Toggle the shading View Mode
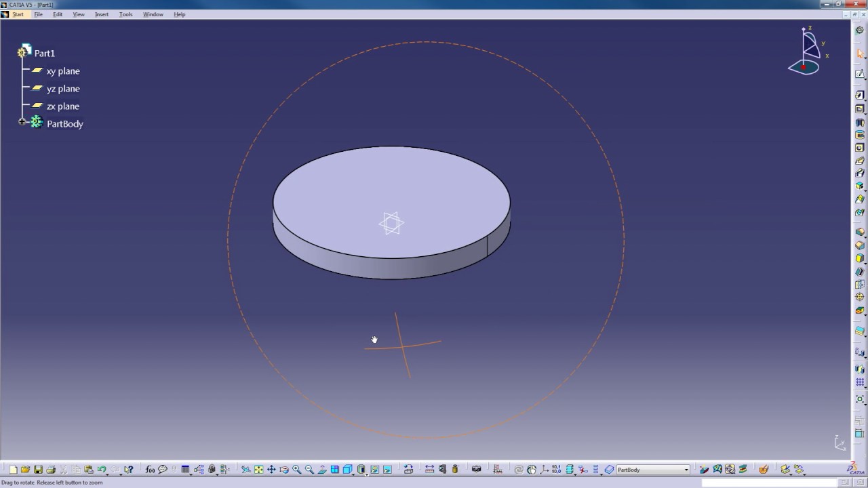Viewport: 868px width, 488px height. [x=361, y=469]
